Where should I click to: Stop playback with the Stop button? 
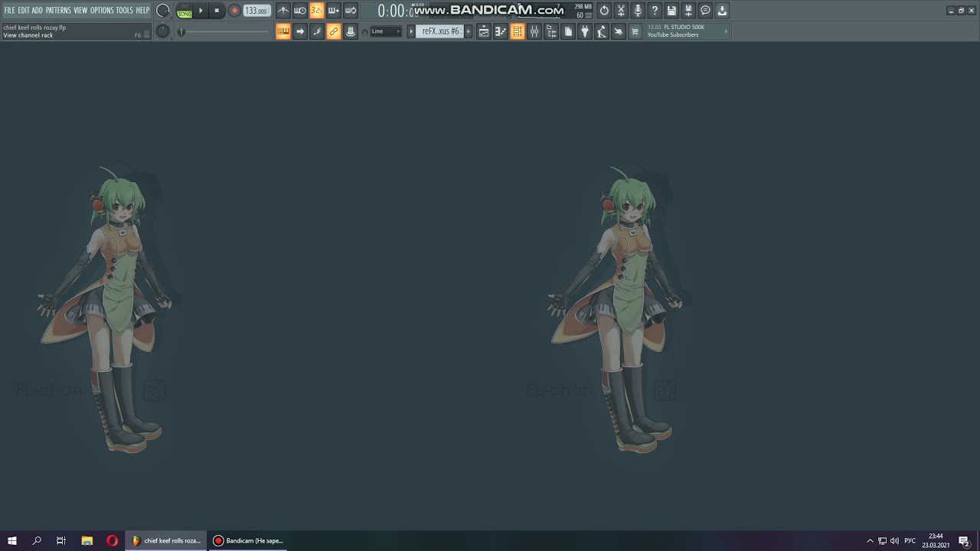pos(217,11)
